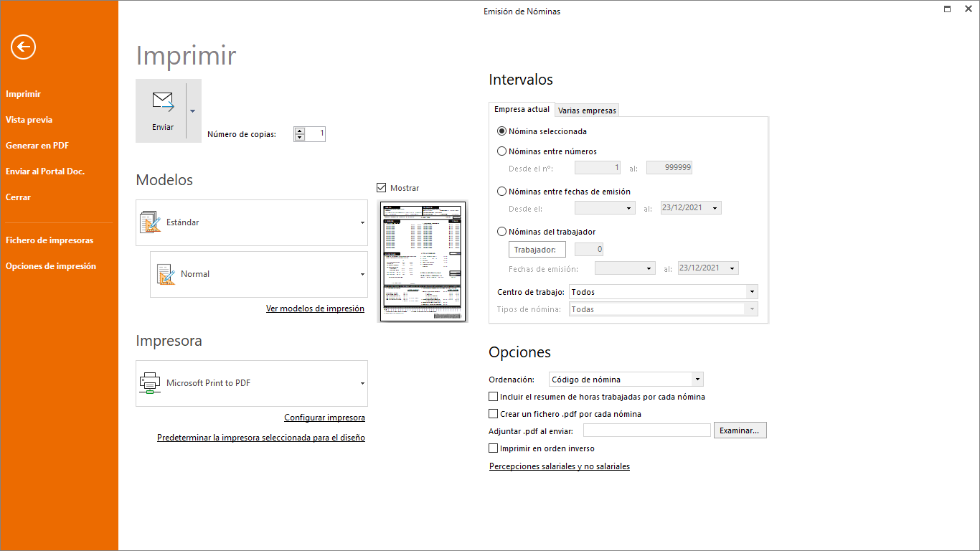
Task: Open the worker Fechas de emisión end date dropdown
Action: (x=732, y=268)
